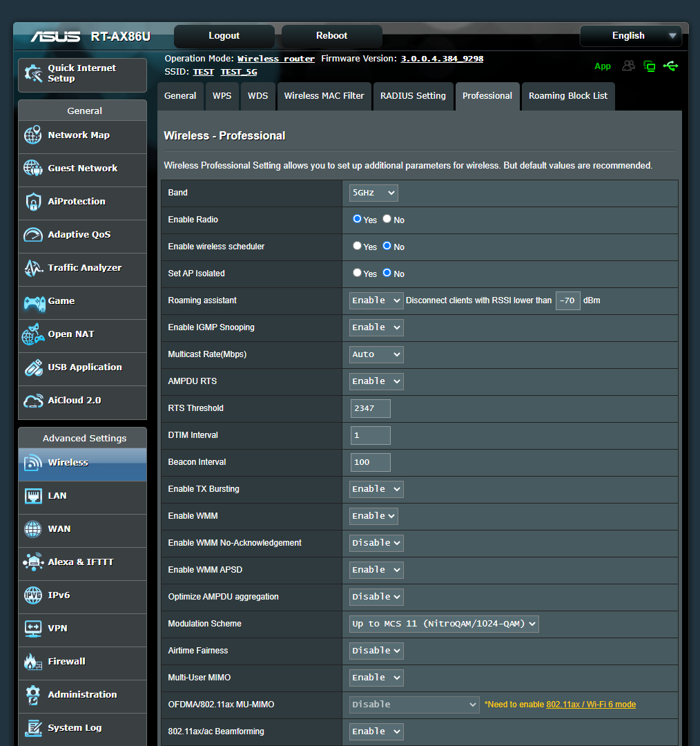This screenshot has width=700, height=746.
Task: Click the TEST_5G SSID link
Action: (239, 72)
